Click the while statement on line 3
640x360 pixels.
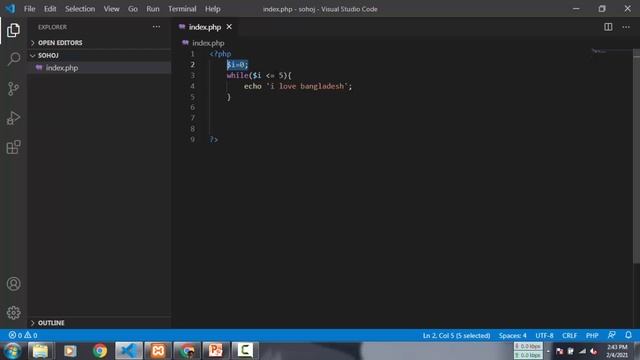coord(259,76)
